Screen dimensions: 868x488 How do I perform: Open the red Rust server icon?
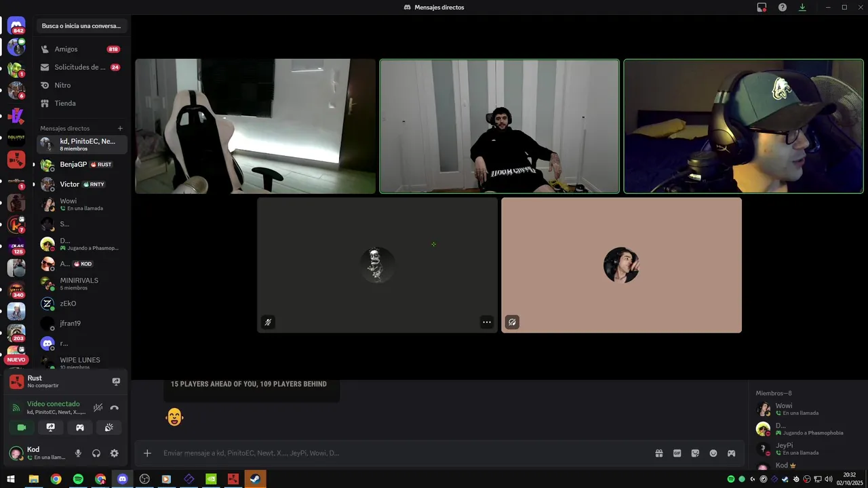(x=16, y=159)
